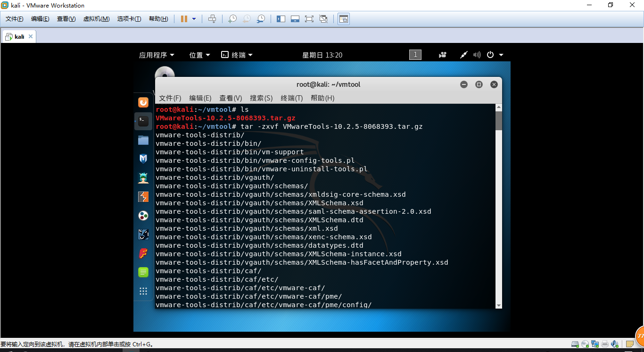Toggle the VMware library sidebar icon
This screenshot has width=644, height=352.
(281, 19)
